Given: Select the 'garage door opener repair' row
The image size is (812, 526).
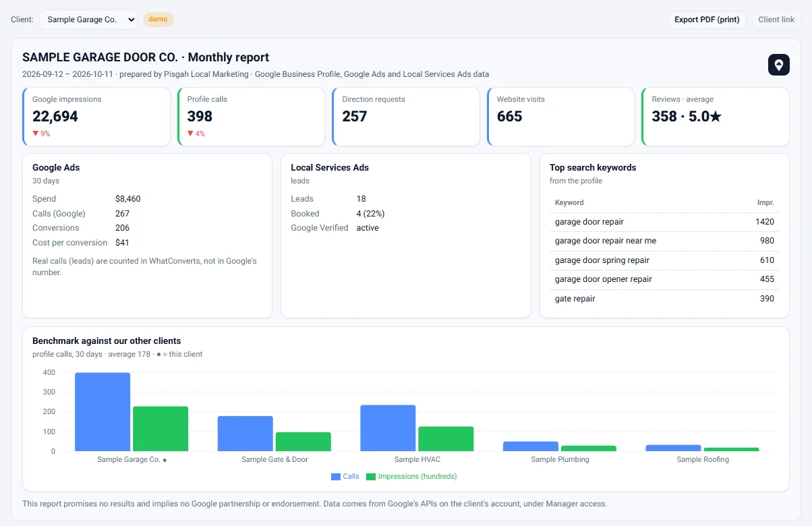Looking at the screenshot, I should click(664, 279).
